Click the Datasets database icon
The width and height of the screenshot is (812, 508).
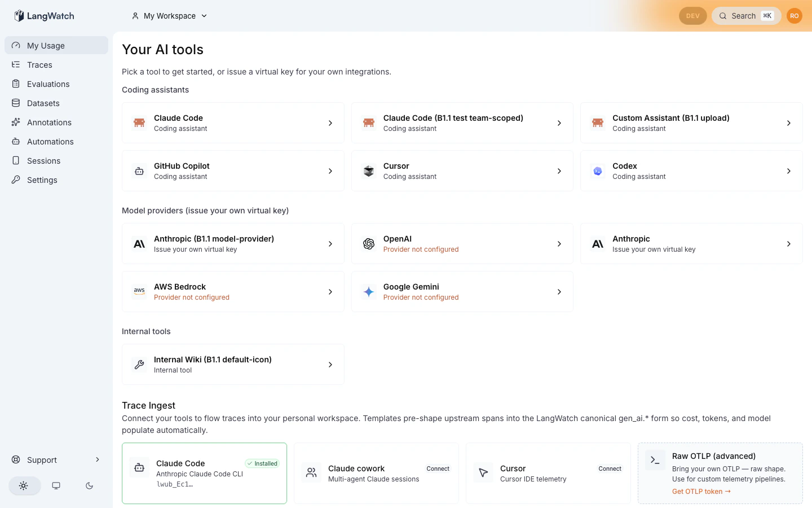coord(16,103)
